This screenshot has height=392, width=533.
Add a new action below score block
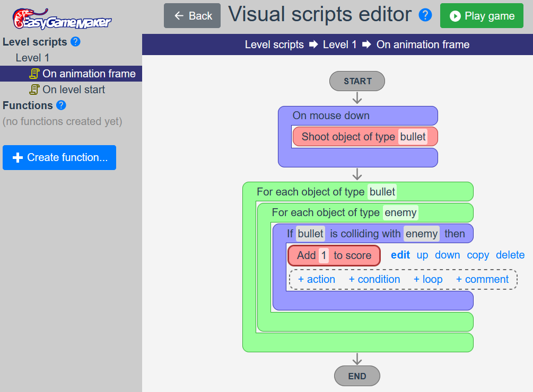317,279
